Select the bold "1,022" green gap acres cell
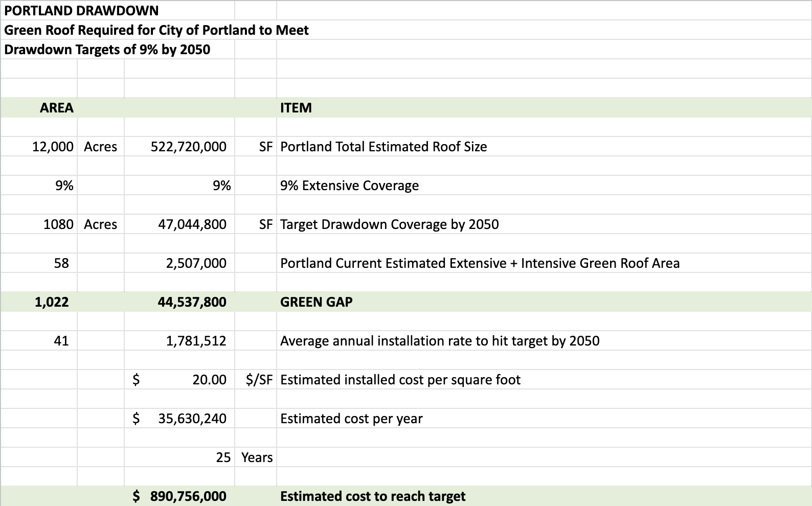Image resolution: width=812 pixels, height=506 pixels. pyautogui.click(x=52, y=302)
